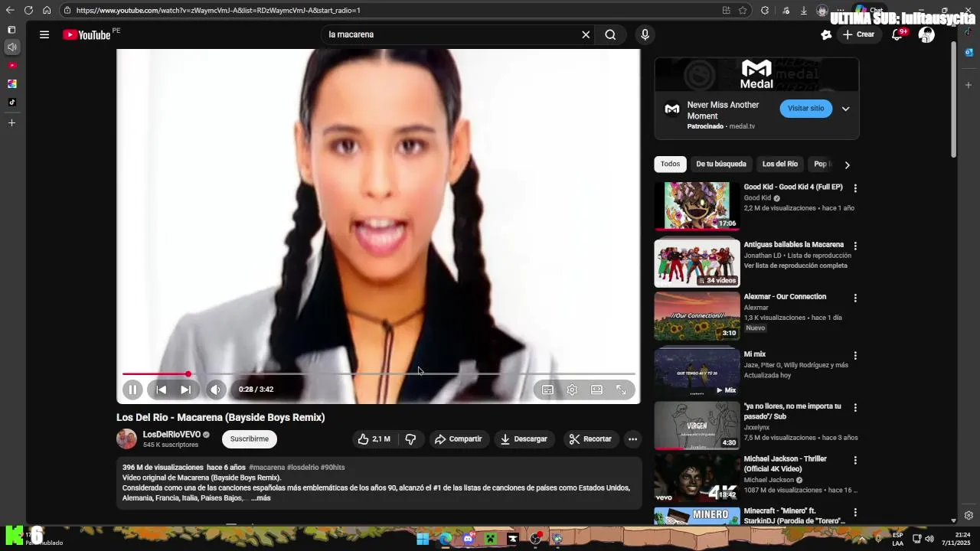Viewport: 980px width, 551px height.
Task: Go back with browser back arrow
Action: [10, 10]
